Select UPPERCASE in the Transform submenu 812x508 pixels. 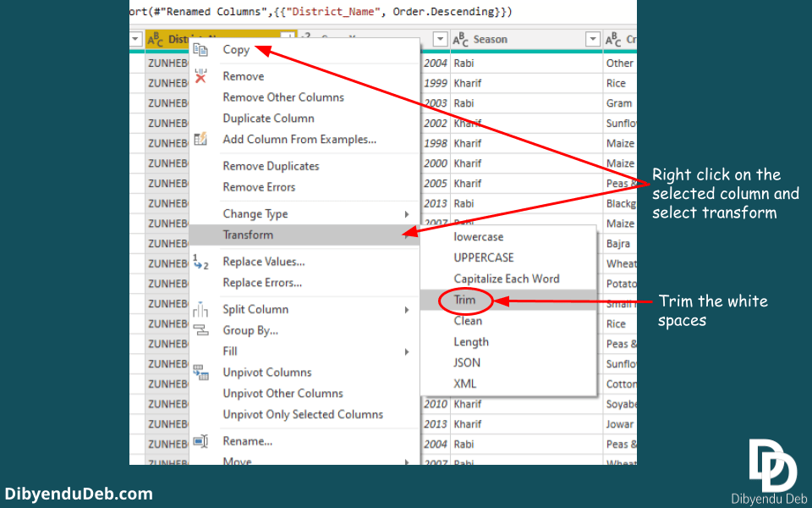pos(484,257)
